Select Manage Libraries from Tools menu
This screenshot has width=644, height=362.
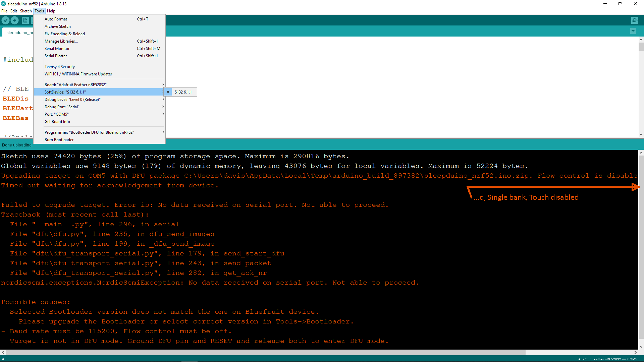pos(61,41)
